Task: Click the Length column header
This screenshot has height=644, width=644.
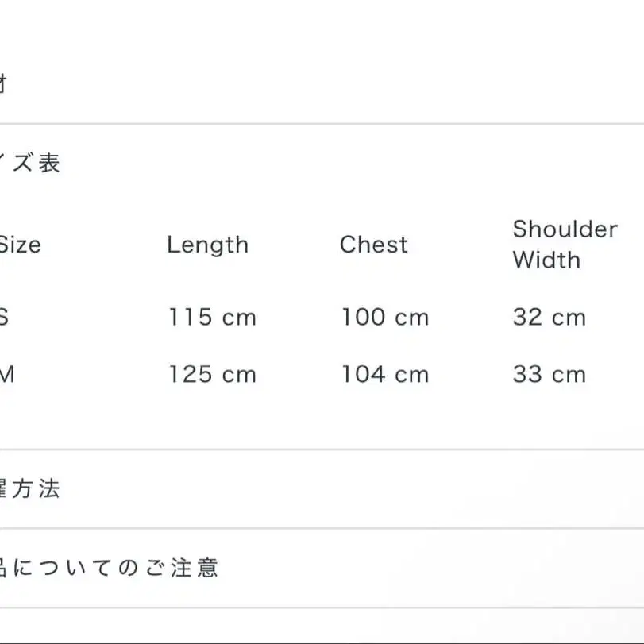Action: 208,245
